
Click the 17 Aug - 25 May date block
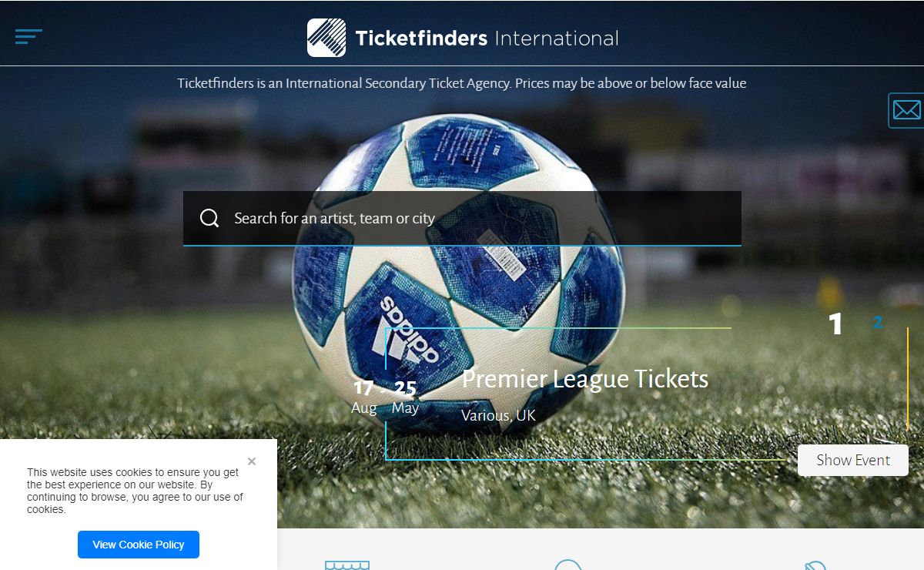[x=385, y=397]
